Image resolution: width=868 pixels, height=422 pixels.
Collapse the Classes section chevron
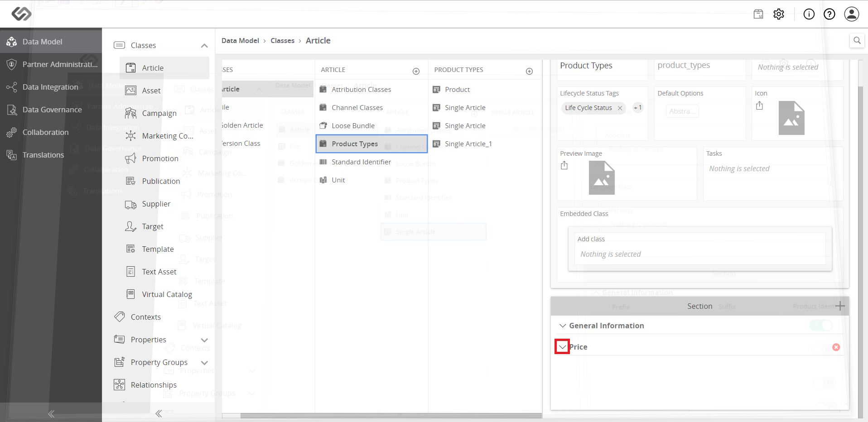coord(204,45)
